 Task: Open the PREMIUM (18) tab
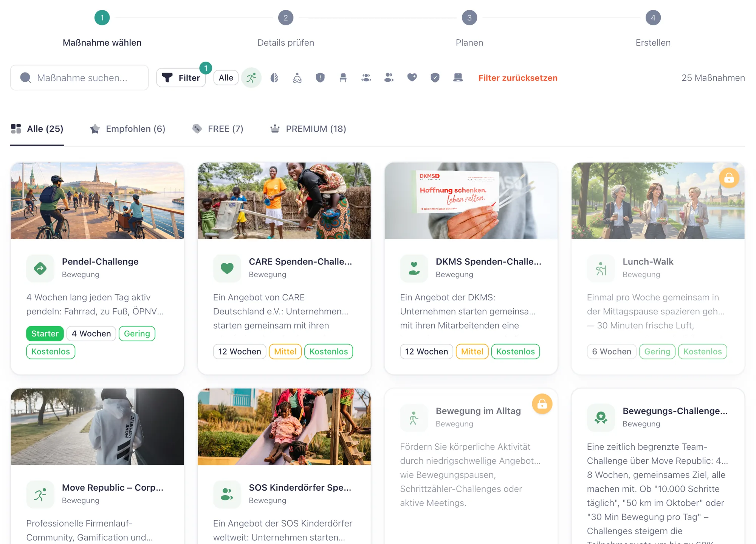[x=308, y=129]
